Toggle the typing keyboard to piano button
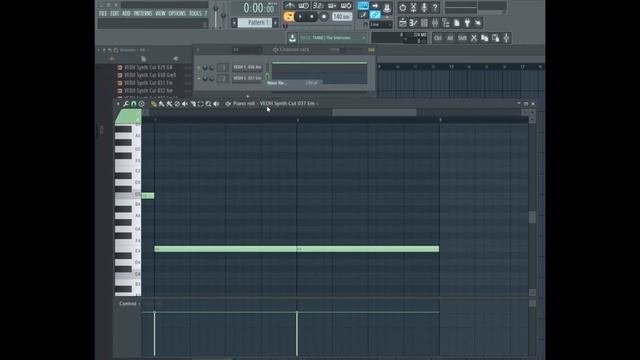The width and height of the screenshot is (640, 360). pyautogui.click(x=362, y=6)
